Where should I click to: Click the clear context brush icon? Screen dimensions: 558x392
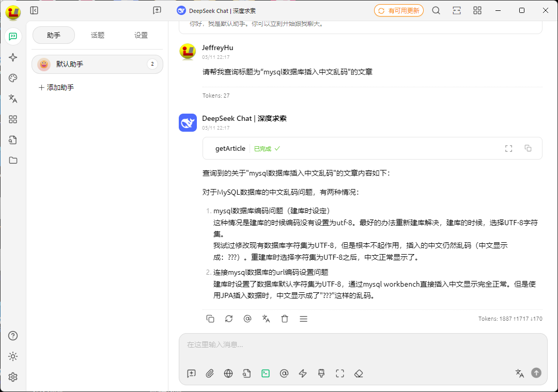(x=321, y=373)
